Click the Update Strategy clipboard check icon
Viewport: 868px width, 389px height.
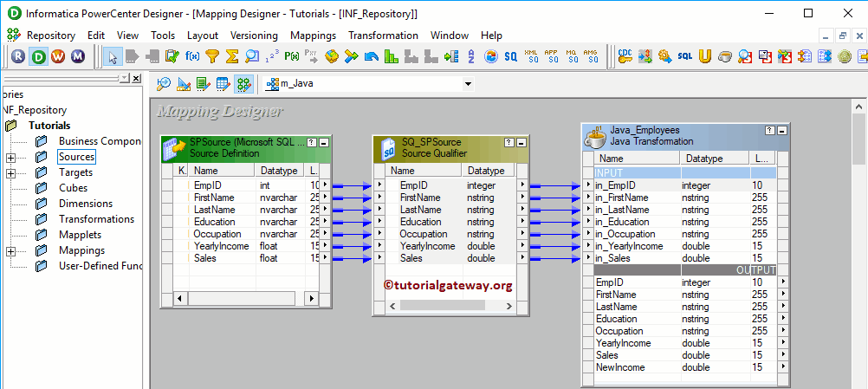172,56
